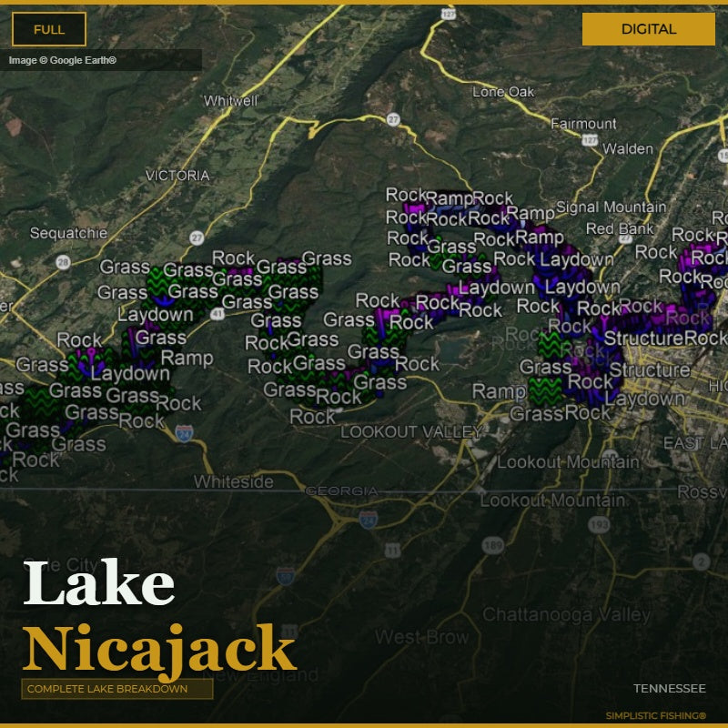Select the GEORGIA state label
Image resolution: width=728 pixels, height=728 pixels.
coord(342,490)
